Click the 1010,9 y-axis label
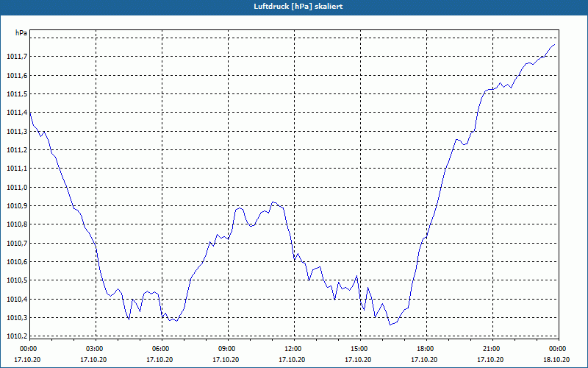Viewport: 588px width, 368px height. pos(17,206)
